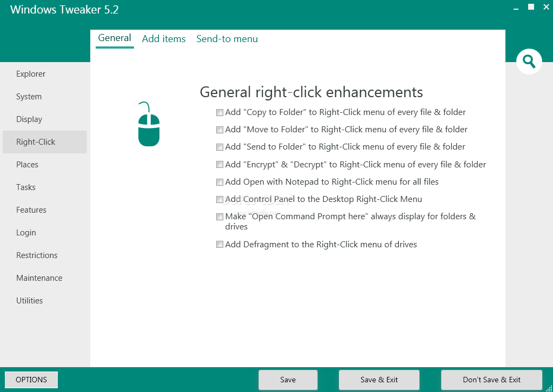Click the "Windows Tweaker 5.2" title text

(x=64, y=10)
